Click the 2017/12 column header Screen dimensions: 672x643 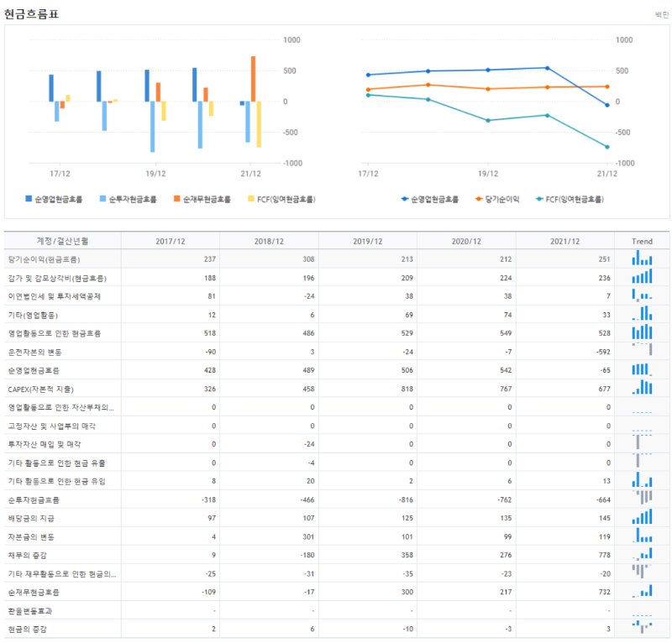pyautogui.click(x=171, y=241)
